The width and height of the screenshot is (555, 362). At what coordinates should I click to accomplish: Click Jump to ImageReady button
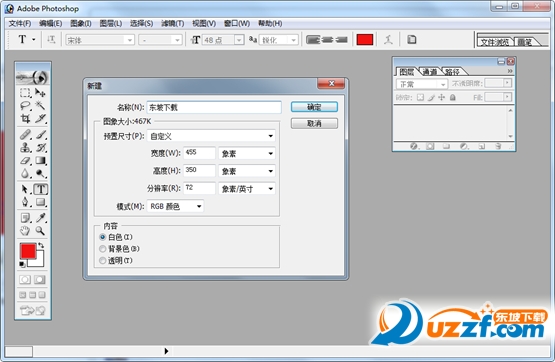pyautogui.click(x=33, y=310)
